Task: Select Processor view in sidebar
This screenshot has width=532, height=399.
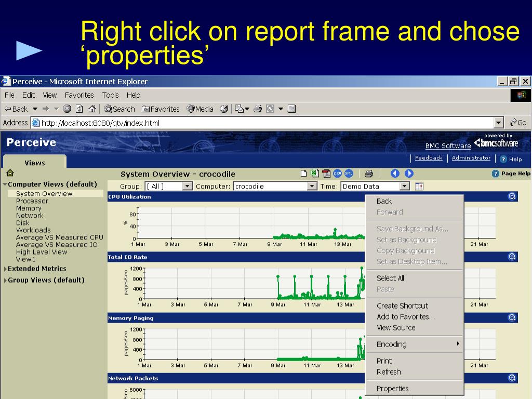Action: (32, 201)
